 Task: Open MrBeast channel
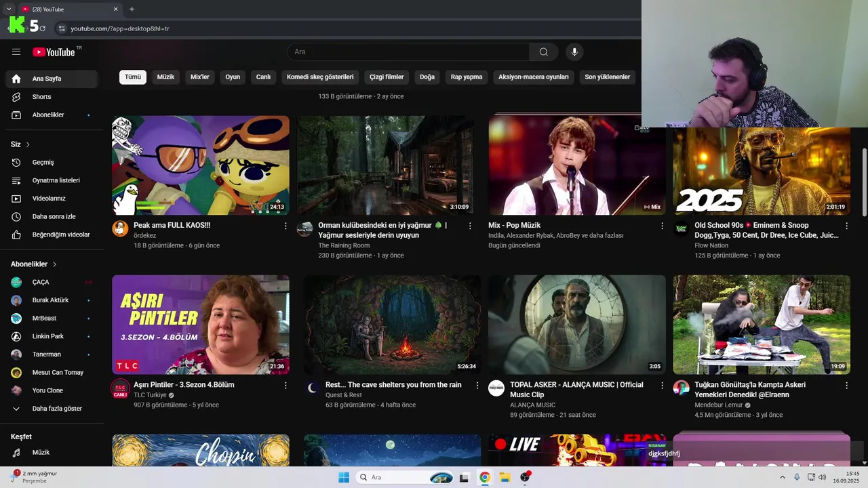coord(52,319)
